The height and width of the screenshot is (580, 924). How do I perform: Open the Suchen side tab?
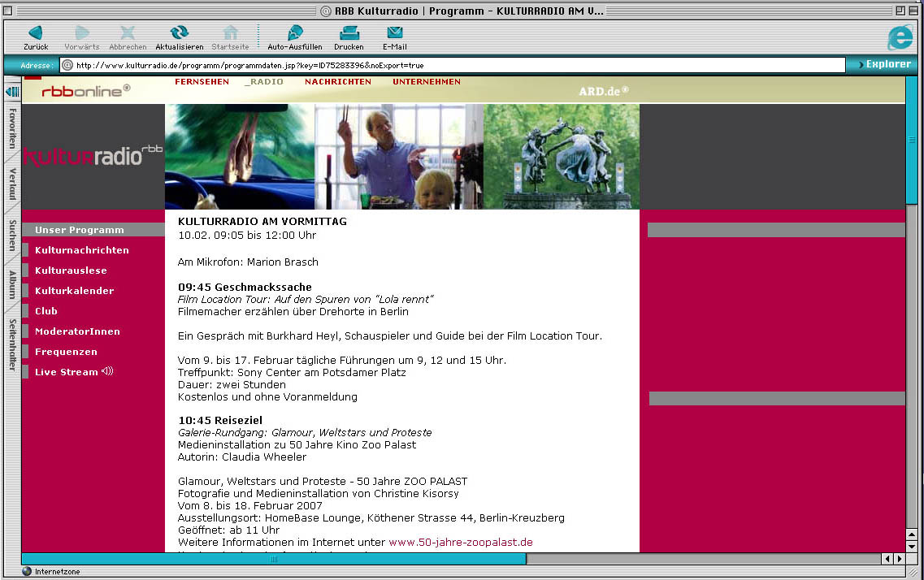(12, 235)
